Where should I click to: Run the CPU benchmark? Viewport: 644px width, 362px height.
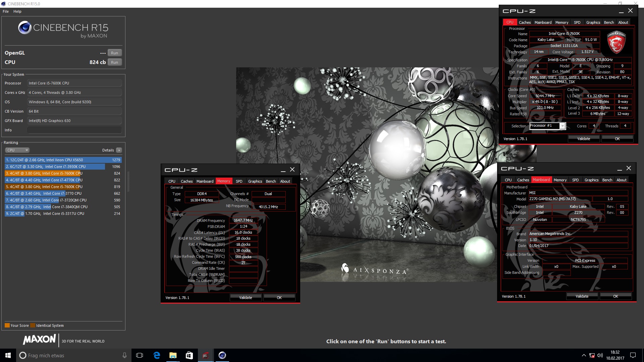(x=114, y=62)
